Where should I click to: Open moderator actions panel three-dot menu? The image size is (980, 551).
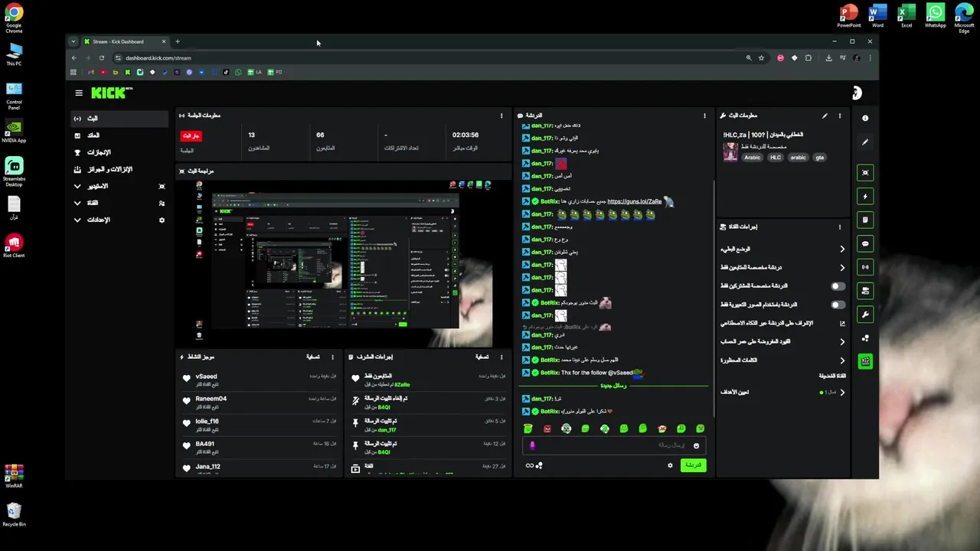click(x=501, y=357)
